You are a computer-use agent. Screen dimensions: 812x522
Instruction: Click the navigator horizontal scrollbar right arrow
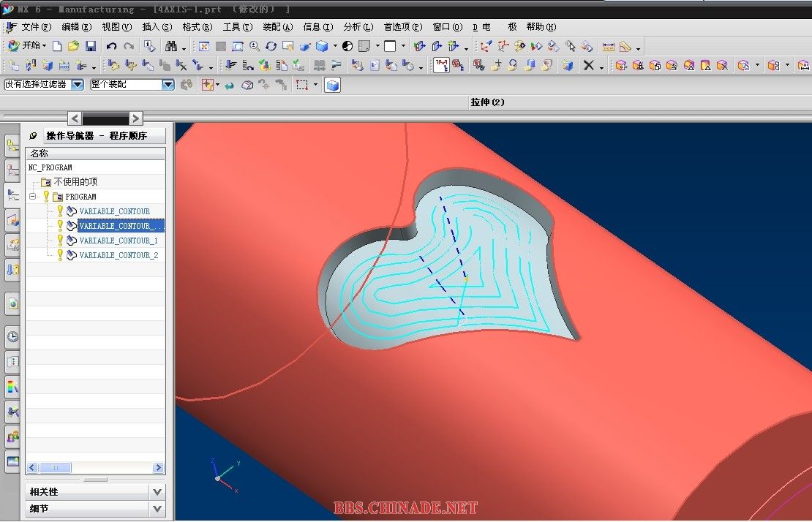[158, 468]
